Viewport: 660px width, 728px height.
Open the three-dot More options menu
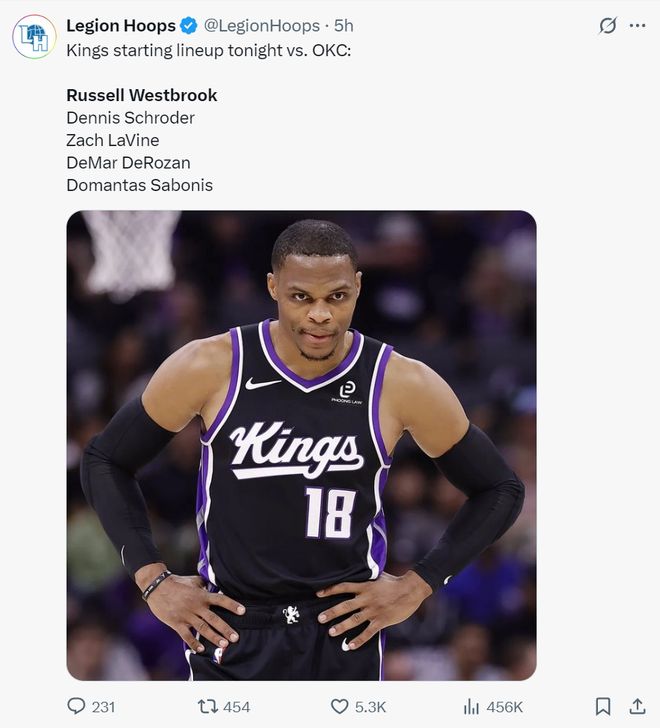click(x=637, y=25)
